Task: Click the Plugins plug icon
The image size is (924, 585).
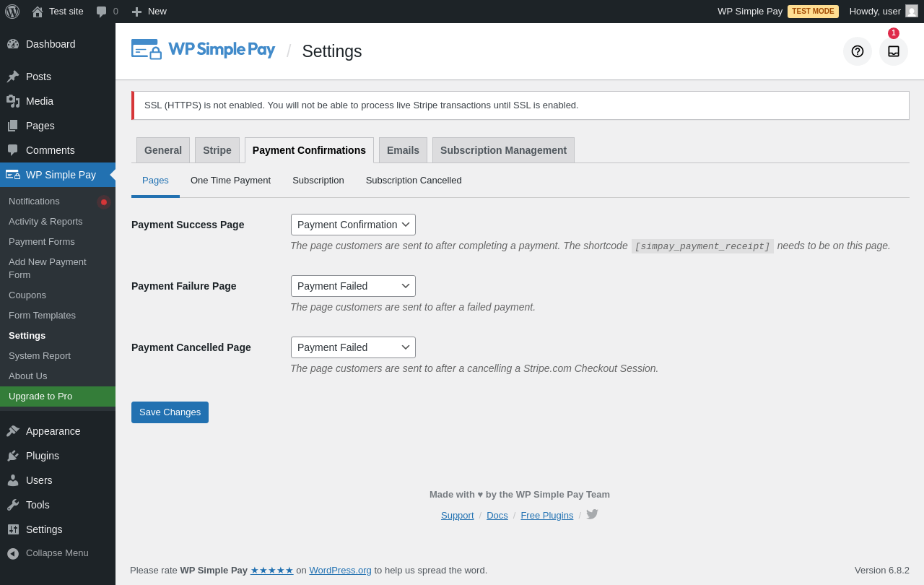Action: [x=13, y=456]
